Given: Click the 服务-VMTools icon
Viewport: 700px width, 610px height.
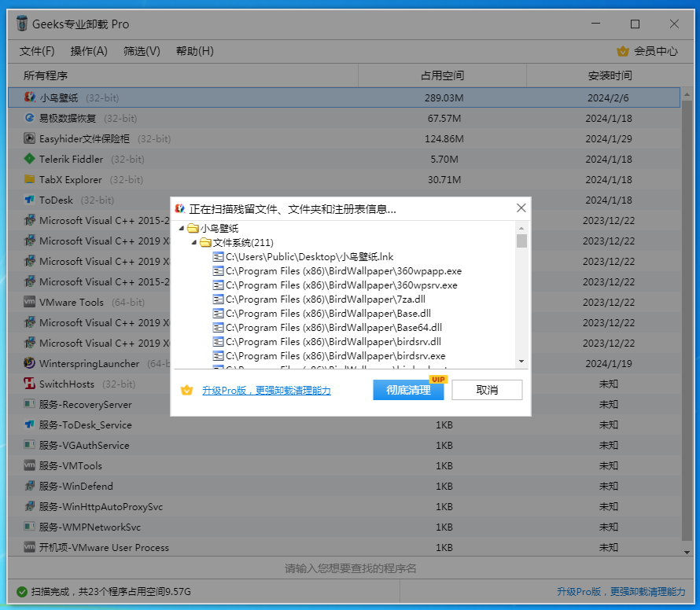Looking at the screenshot, I should [x=29, y=465].
